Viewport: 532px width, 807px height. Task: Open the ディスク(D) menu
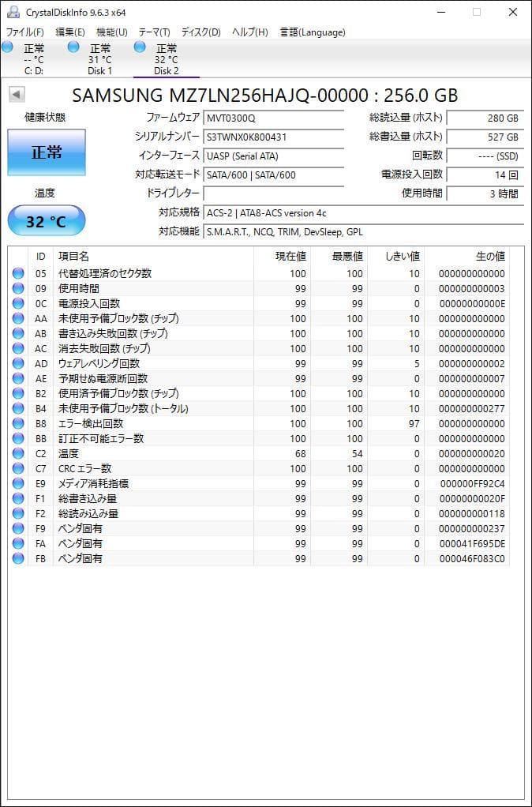tap(200, 32)
